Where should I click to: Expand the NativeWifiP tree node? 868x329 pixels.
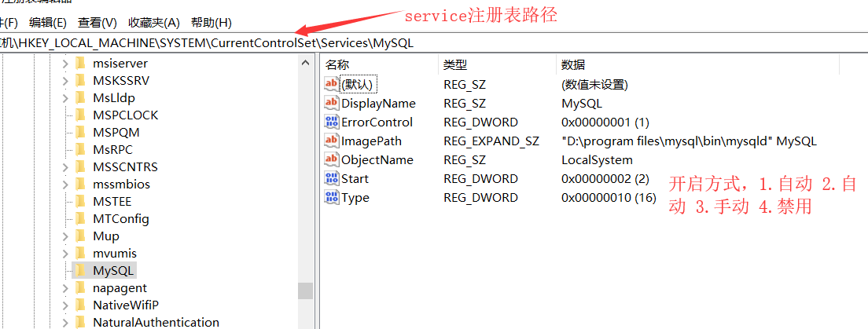65,305
